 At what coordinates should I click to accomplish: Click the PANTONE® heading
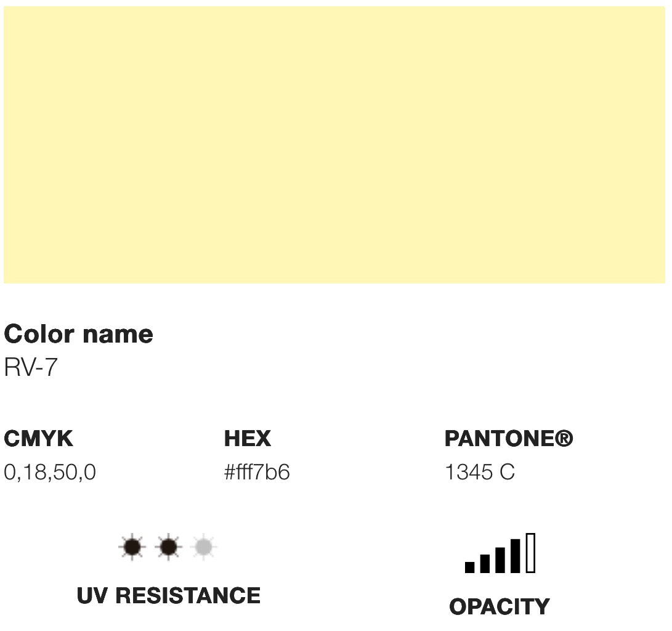pyautogui.click(x=509, y=439)
